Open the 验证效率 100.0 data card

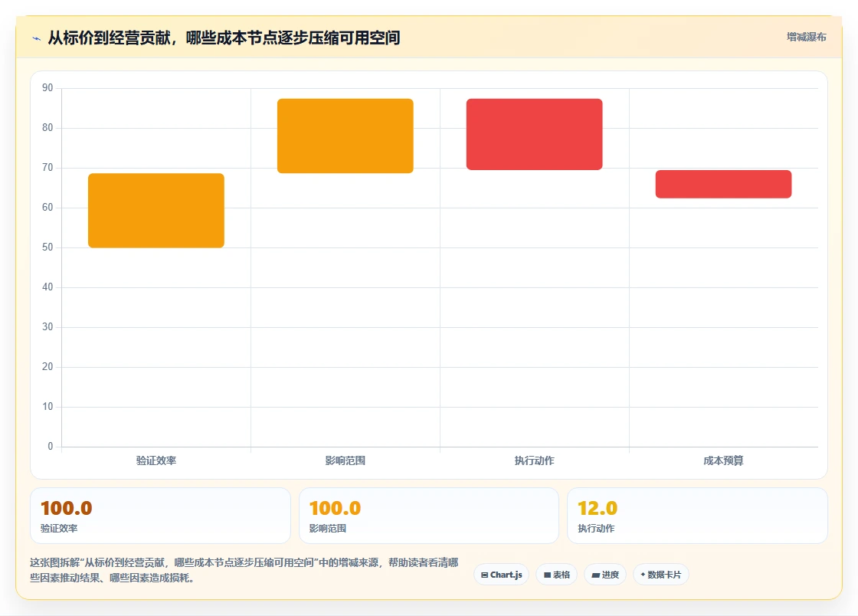tap(160, 516)
